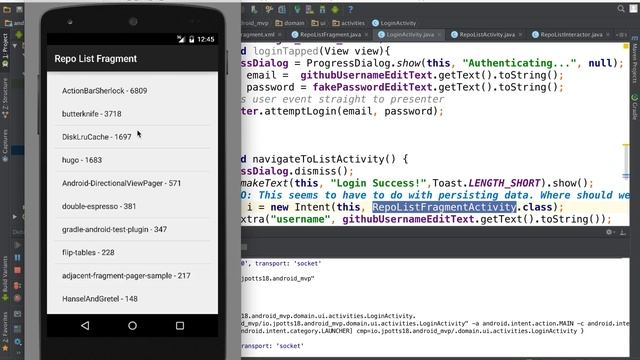Tap the emulator Home circle button
The height and width of the screenshot is (360, 640).
point(132,325)
